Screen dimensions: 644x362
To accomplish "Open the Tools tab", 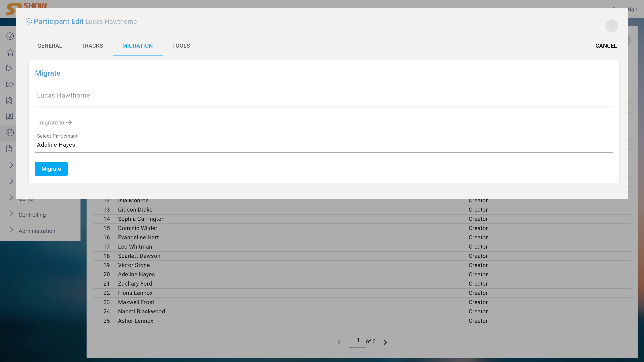I will pyautogui.click(x=181, y=46).
